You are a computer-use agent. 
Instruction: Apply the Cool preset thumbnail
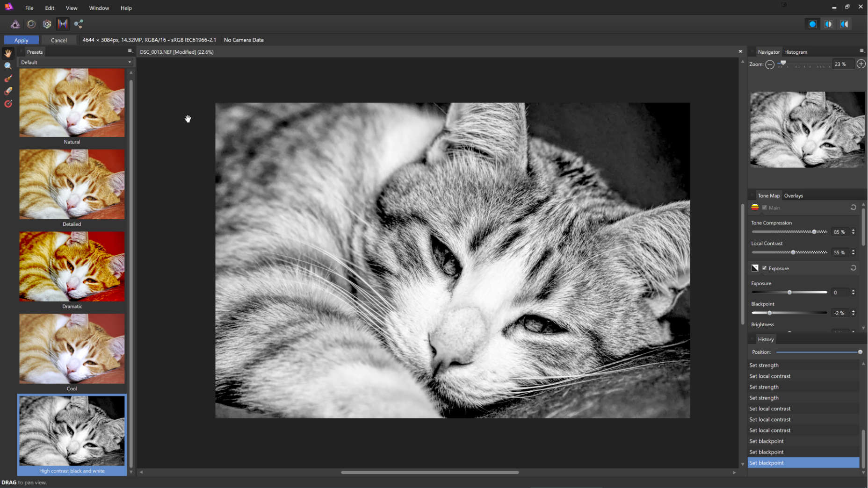click(x=72, y=349)
